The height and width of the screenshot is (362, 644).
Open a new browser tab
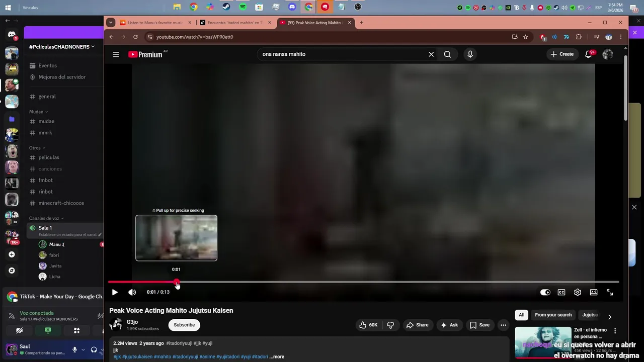(x=361, y=23)
